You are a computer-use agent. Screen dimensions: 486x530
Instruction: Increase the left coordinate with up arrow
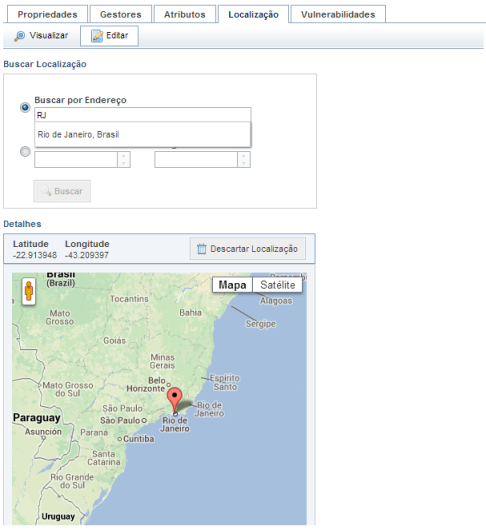(x=124, y=156)
